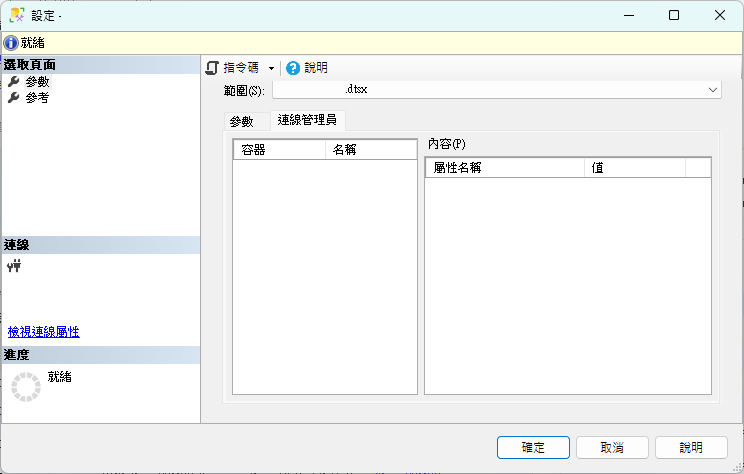Select the 參數 page wrench icon
The width and height of the screenshot is (744, 474).
[x=14, y=82]
